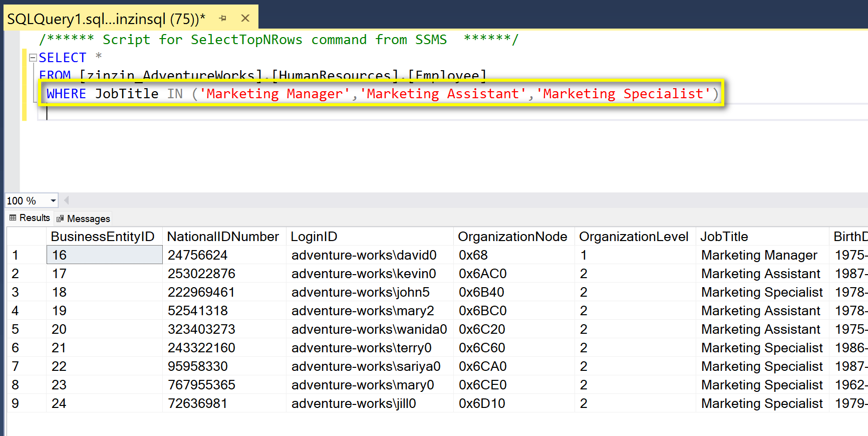This screenshot has width=868, height=436.
Task: Click the BusinessEntityID cell 20
Action: coord(104,329)
